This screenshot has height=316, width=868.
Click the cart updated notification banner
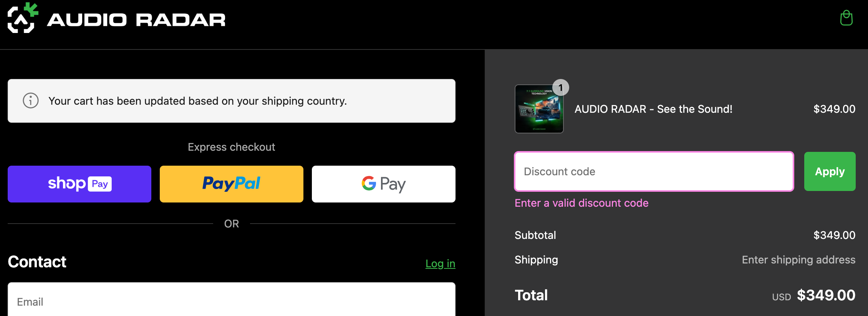232,101
